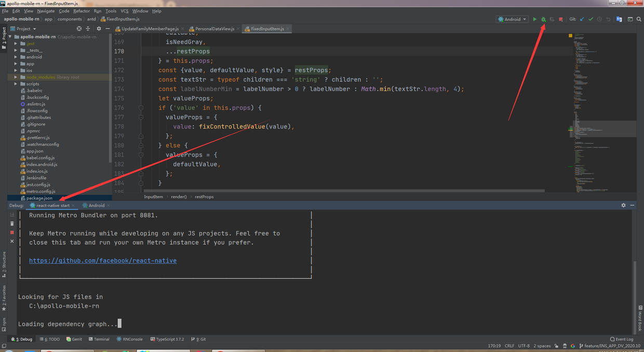644x352 pixels.
Task: Toggle the Word Book side panel
Action: [x=640, y=318]
